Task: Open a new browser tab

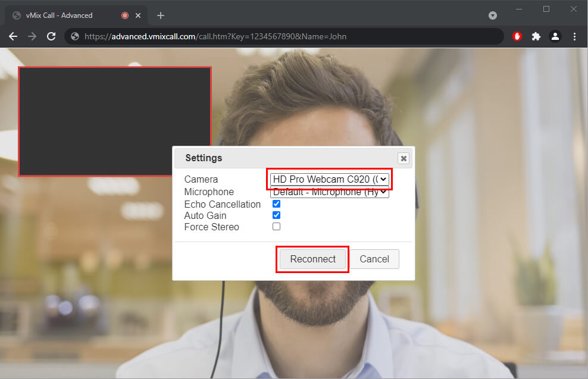Action: click(160, 15)
